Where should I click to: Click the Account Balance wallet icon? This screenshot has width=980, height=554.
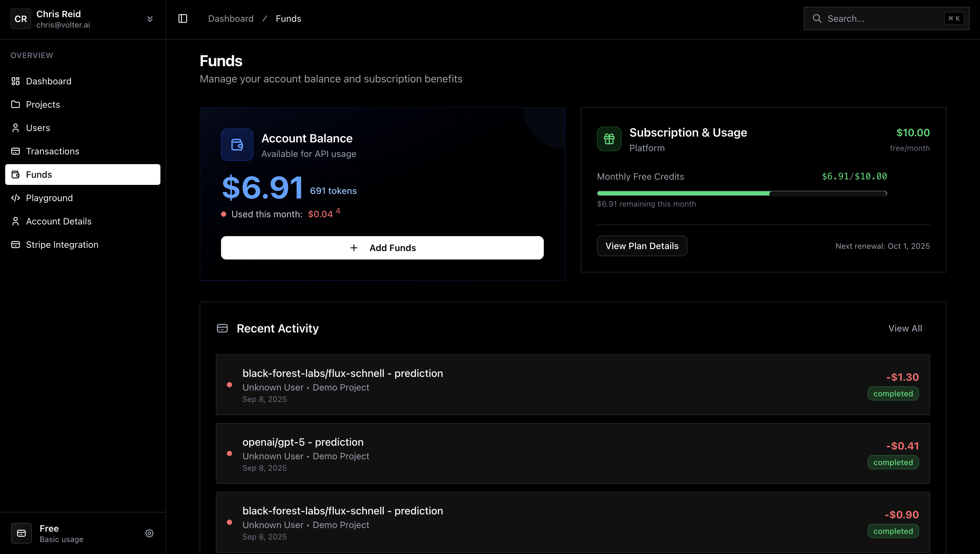[237, 145]
